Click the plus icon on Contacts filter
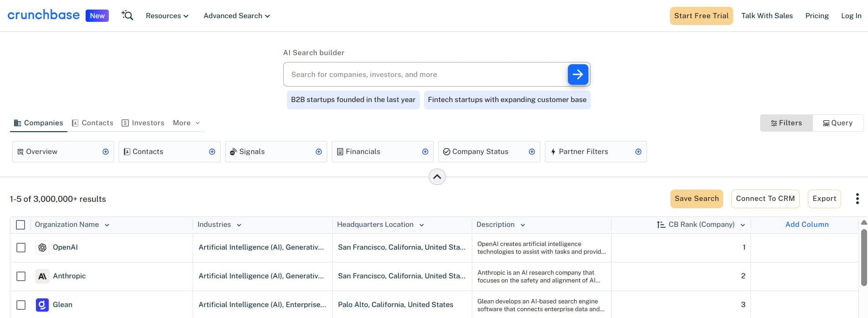868x318 pixels. 212,152
